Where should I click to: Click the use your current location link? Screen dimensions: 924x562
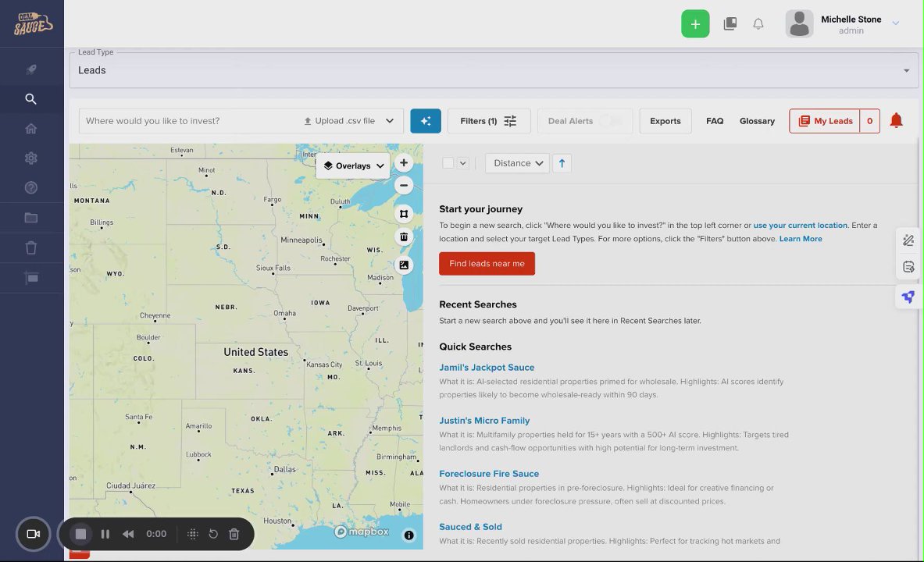click(800, 225)
